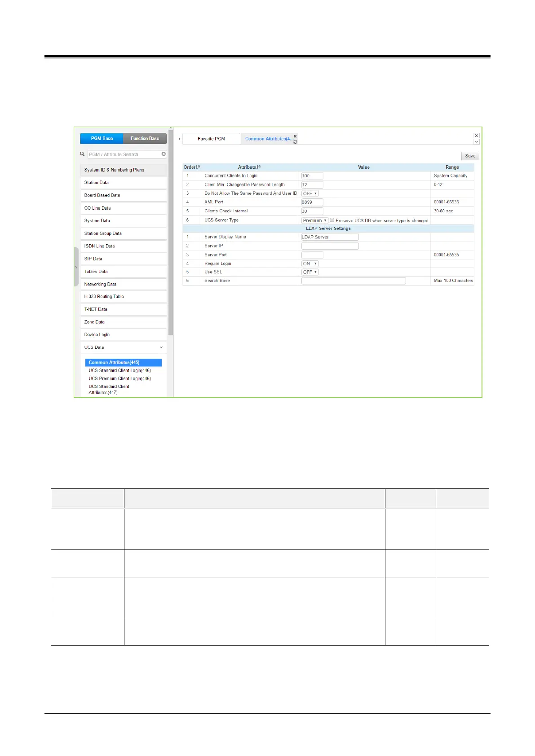Collapse the left sidebar panel handle
The height and width of the screenshot is (756, 535).
76,267
